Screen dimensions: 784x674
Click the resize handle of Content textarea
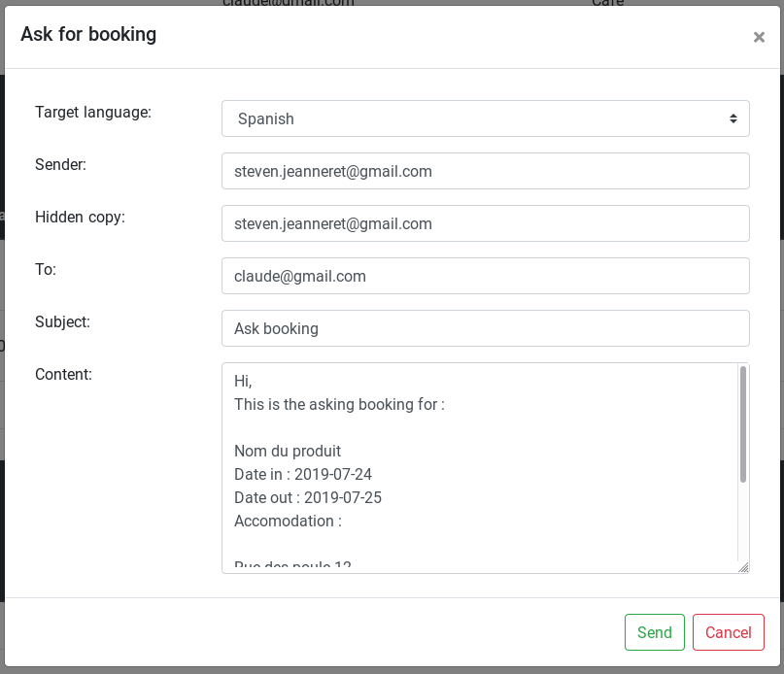tap(743, 567)
